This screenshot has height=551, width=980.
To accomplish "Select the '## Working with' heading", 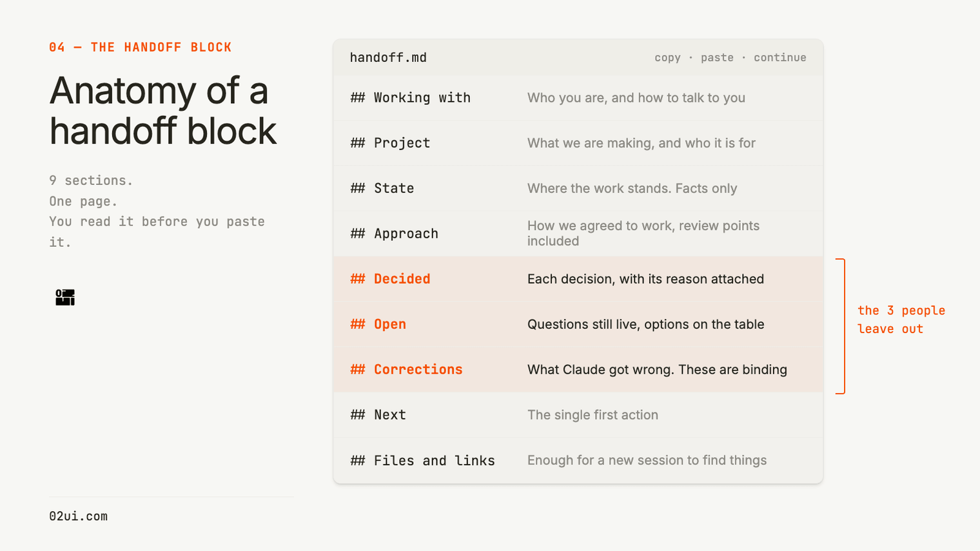I will pos(411,98).
